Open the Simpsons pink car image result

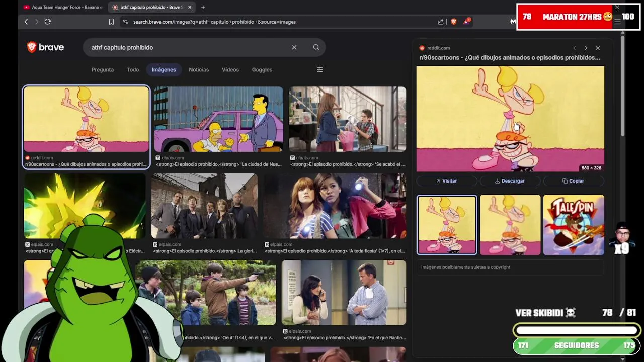point(219,119)
